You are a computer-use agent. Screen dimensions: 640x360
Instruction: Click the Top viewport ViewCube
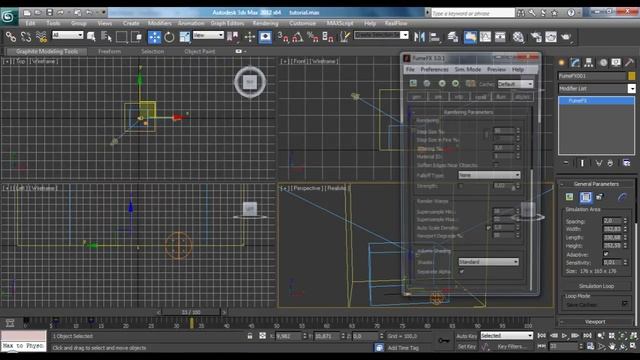250,82
